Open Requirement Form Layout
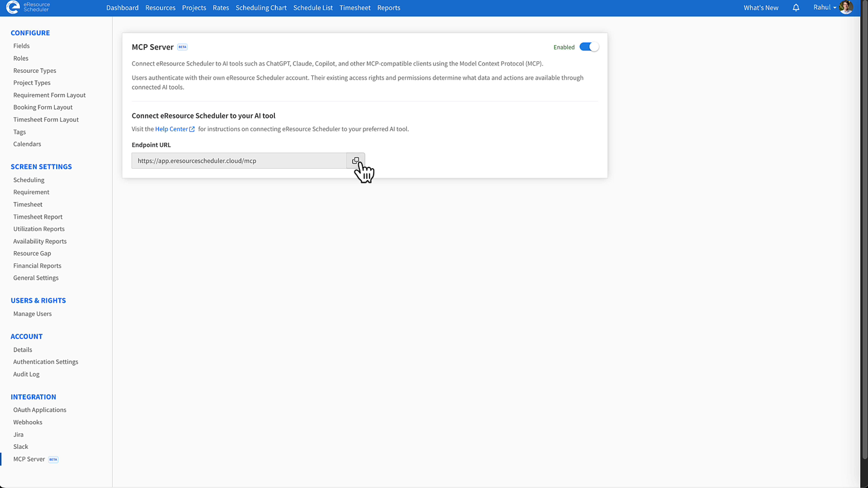868x488 pixels. pos(49,95)
